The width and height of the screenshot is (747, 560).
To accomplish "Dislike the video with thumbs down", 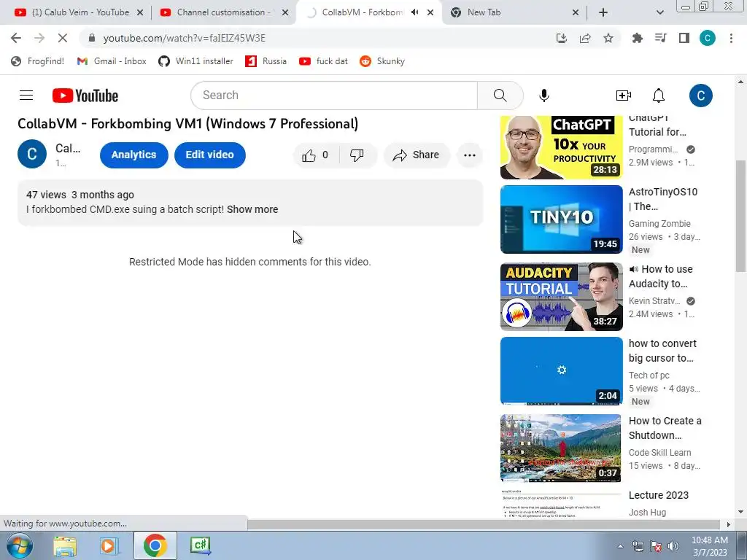I will [357, 155].
